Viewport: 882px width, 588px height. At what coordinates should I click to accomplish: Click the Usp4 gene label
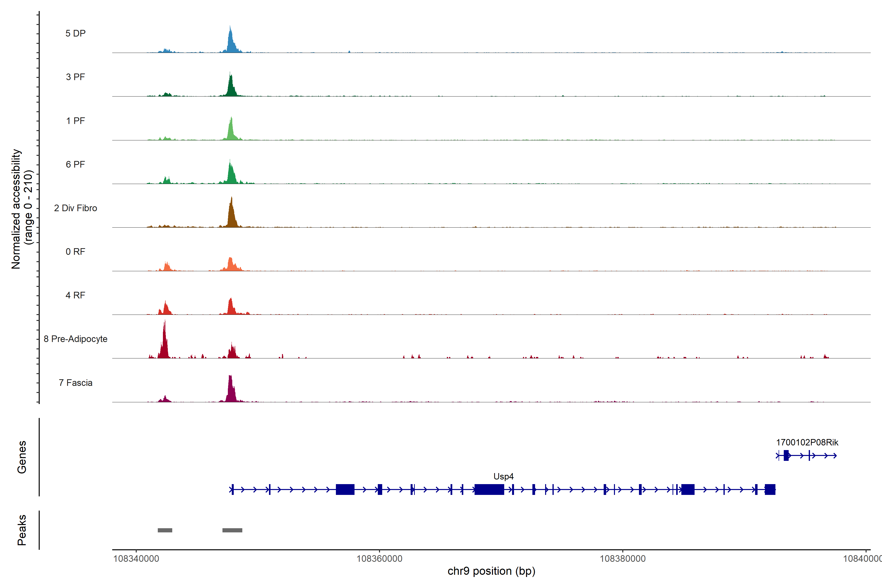tap(503, 476)
